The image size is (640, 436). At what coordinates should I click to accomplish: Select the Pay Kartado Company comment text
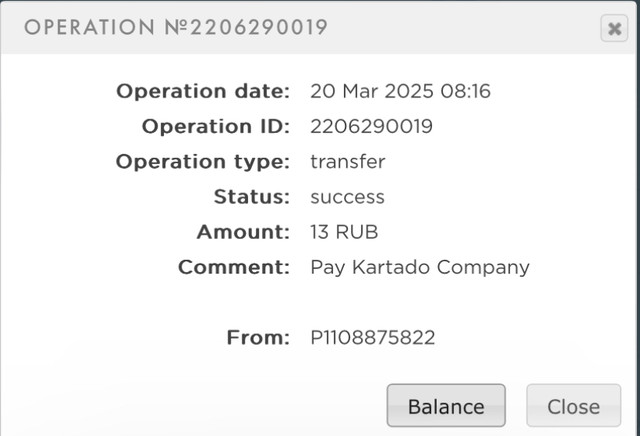coord(420,267)
